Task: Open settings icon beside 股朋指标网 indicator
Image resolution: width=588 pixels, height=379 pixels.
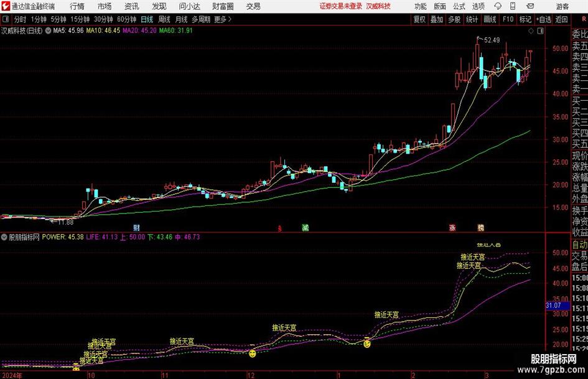Action: click(4, 237)
